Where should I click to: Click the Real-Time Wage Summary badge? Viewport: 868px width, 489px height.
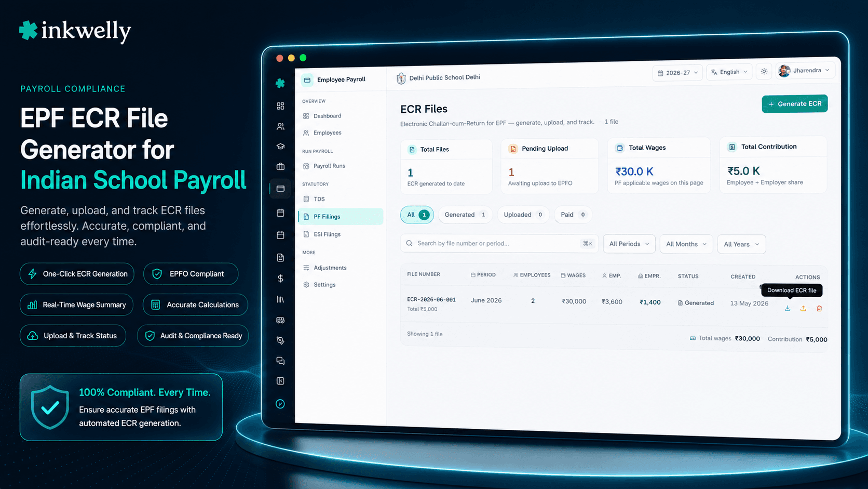coord(76,305)
